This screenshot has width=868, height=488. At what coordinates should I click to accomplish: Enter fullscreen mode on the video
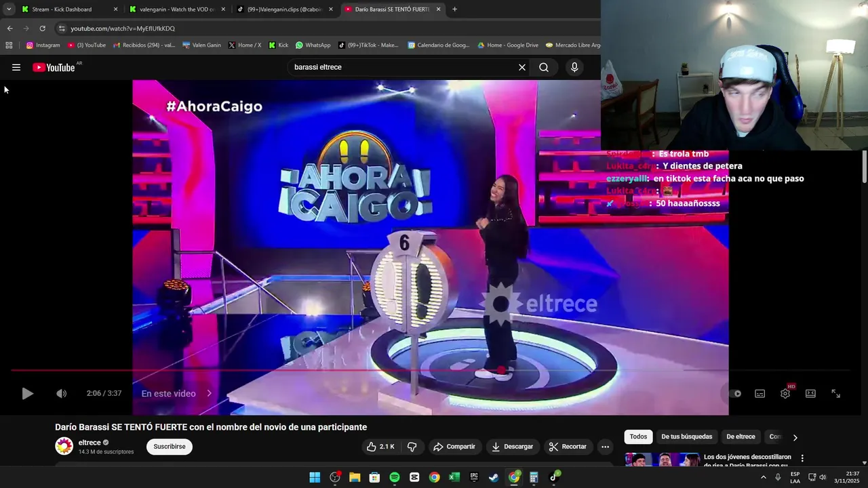point(836,393)
